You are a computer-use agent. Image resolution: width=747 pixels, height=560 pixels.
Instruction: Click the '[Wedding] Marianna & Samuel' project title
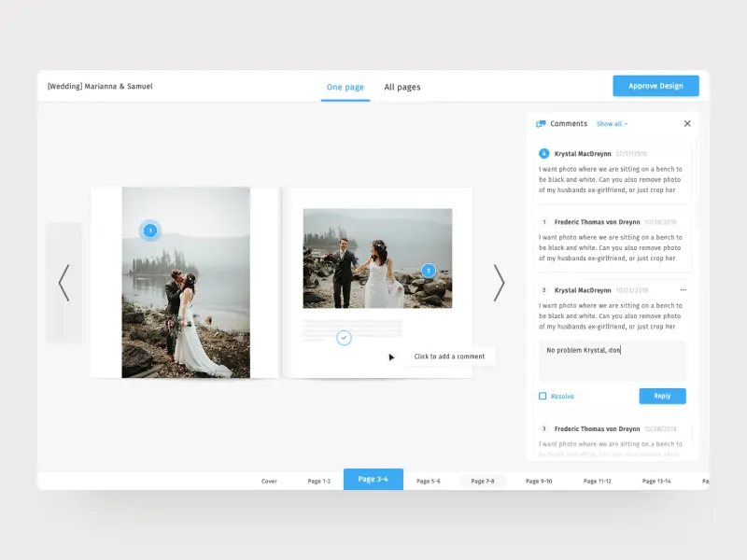click(x=100, y=86)
